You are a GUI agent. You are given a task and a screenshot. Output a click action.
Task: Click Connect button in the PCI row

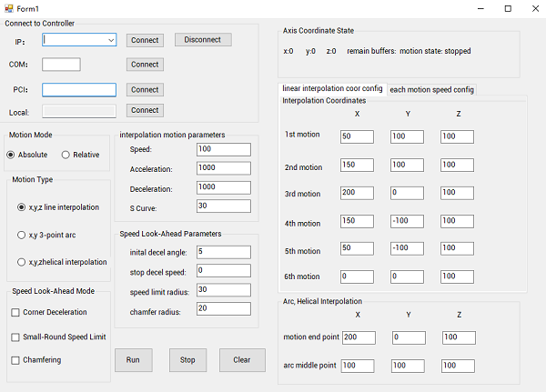[145, 90]
